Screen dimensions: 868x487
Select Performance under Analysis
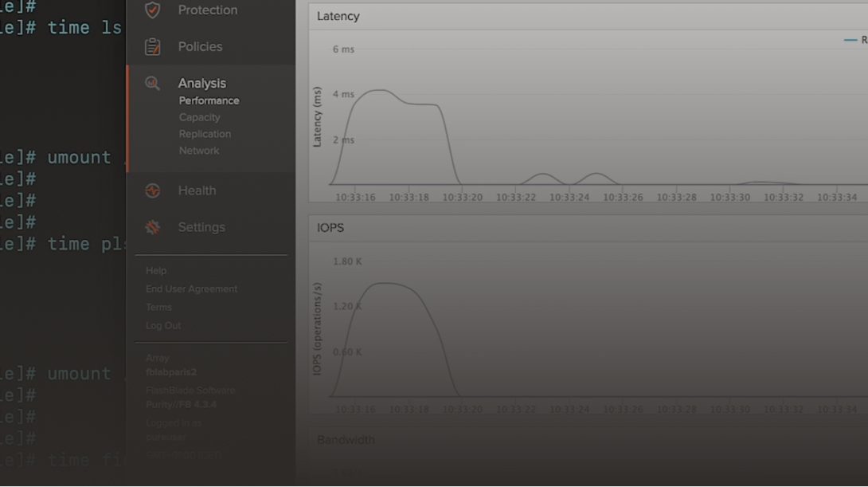(x=209, y=100)
